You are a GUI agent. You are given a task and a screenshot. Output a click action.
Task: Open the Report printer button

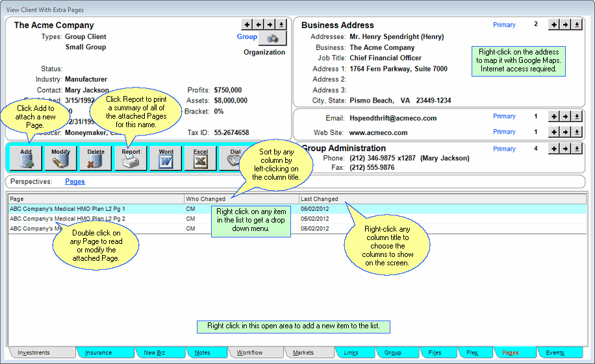tap(131, 158)
